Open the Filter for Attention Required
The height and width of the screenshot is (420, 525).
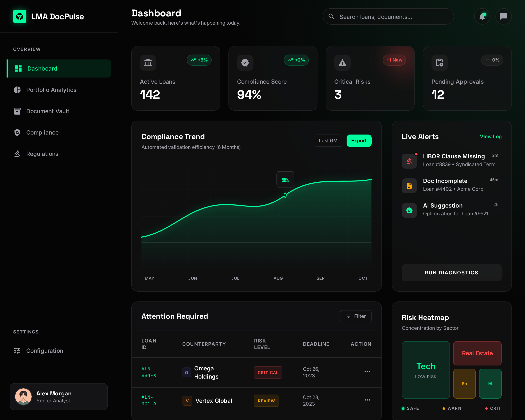click(356, 316)
